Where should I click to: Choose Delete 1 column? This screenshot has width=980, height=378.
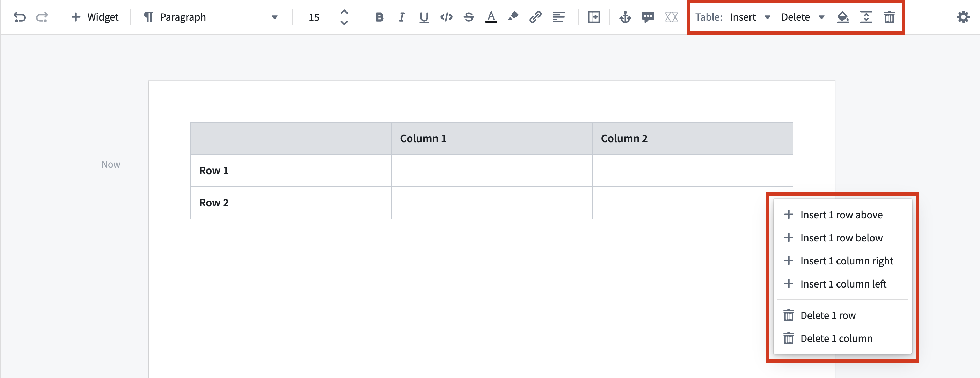click(843, 339)
